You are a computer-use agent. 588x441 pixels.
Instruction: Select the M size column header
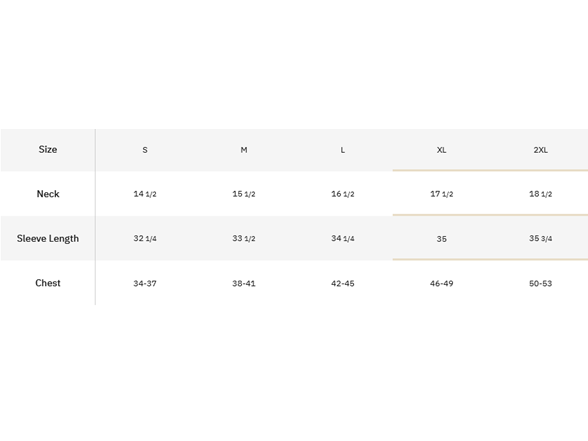click(244, 150)
